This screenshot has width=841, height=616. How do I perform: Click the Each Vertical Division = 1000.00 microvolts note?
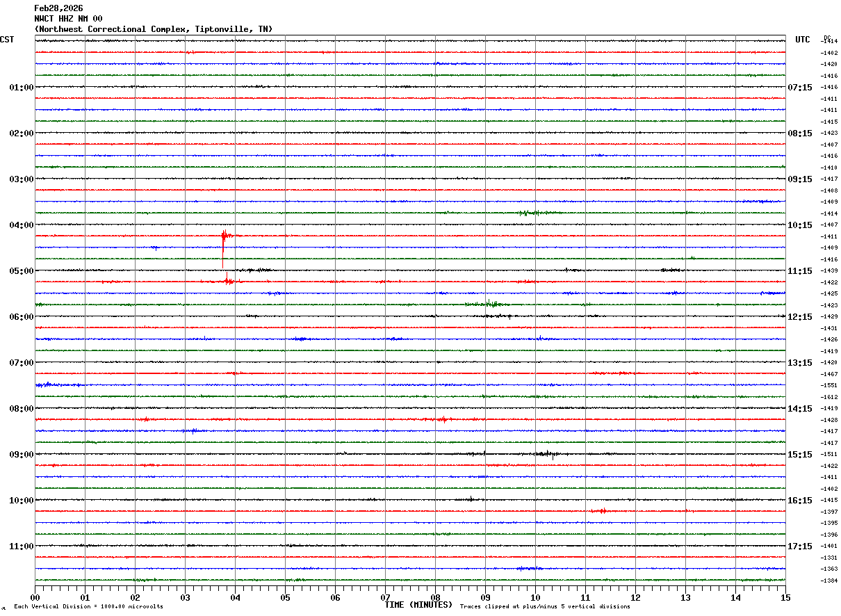tap(88, 607)
